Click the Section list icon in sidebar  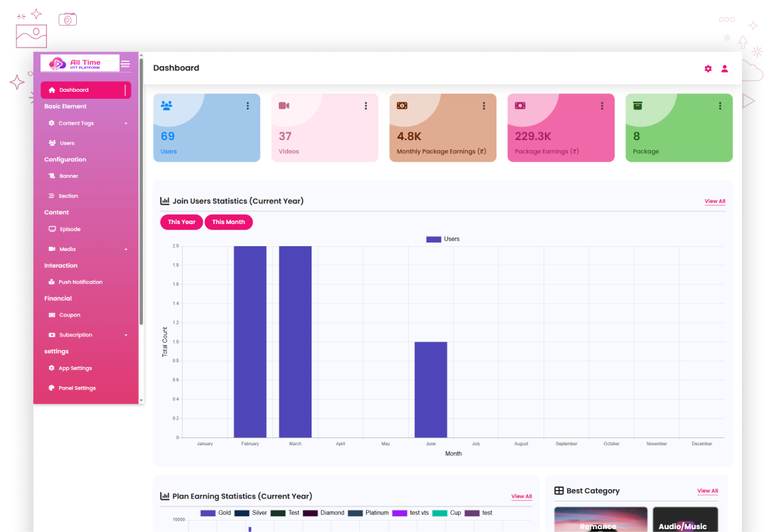tap(51, 196)
